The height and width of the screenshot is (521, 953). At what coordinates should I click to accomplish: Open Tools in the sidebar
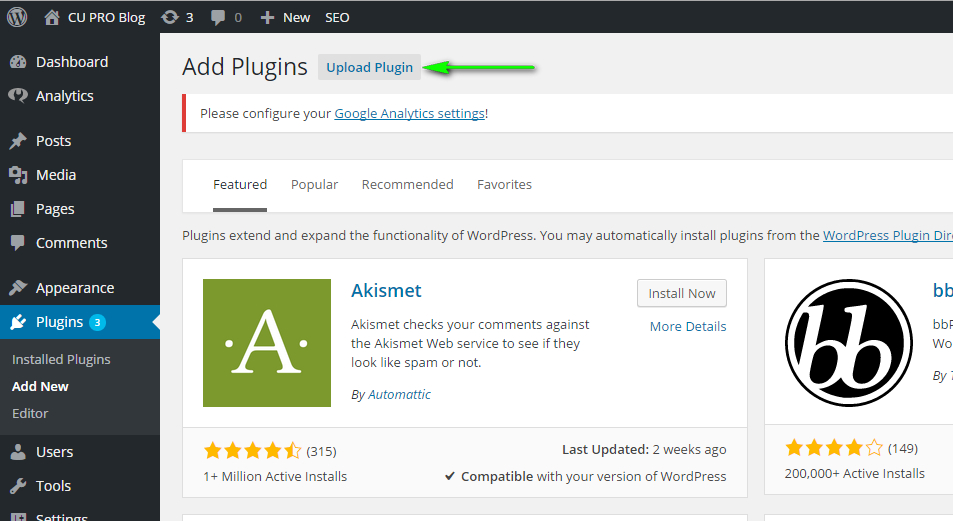tap(53, 486)
